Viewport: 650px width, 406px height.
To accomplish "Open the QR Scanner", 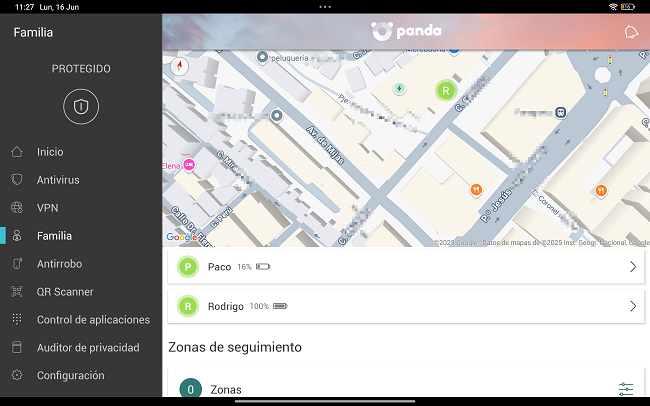I will [x=65, y=292].
